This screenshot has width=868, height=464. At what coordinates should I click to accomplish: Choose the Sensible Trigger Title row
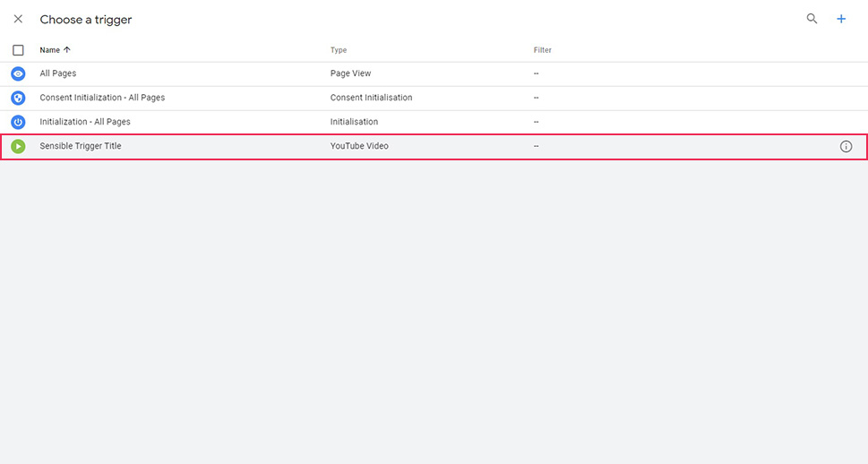(x=434, y=147)
